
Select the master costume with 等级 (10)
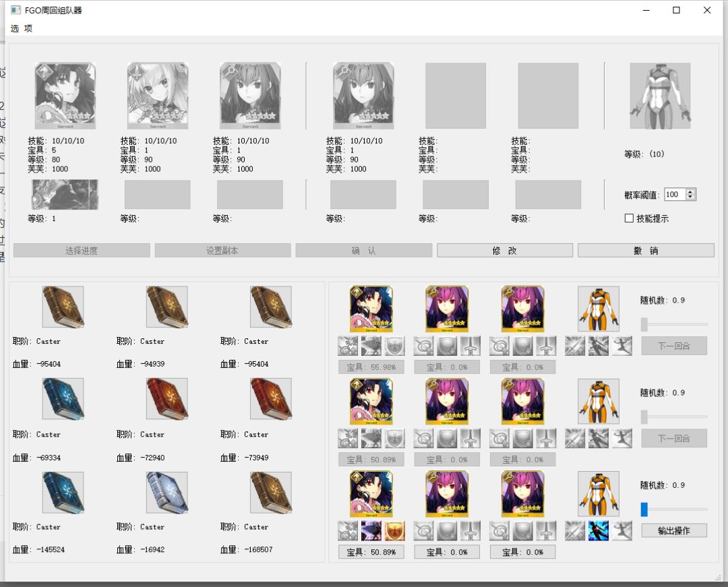point(660,96)
